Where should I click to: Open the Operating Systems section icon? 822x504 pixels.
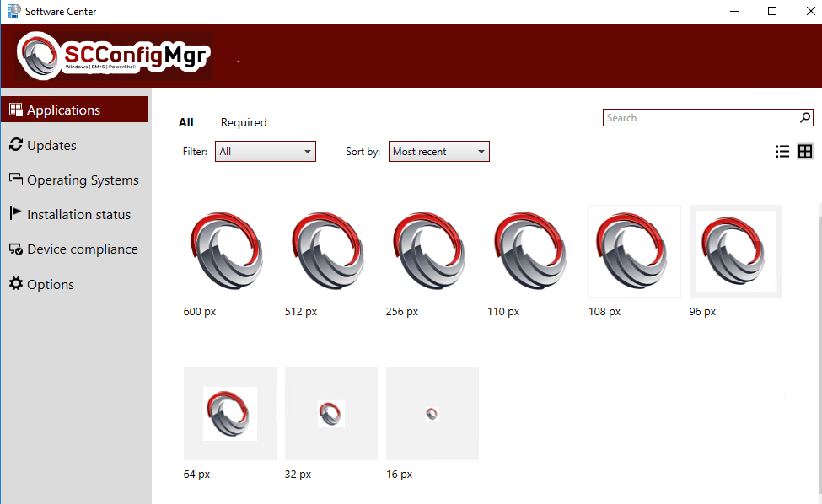[x=15, y=179]
